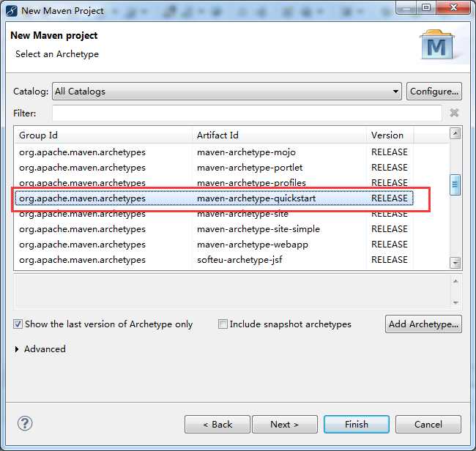Clear the filter with the X icon
The image size is (476, 451).
[x=454, y=113]
